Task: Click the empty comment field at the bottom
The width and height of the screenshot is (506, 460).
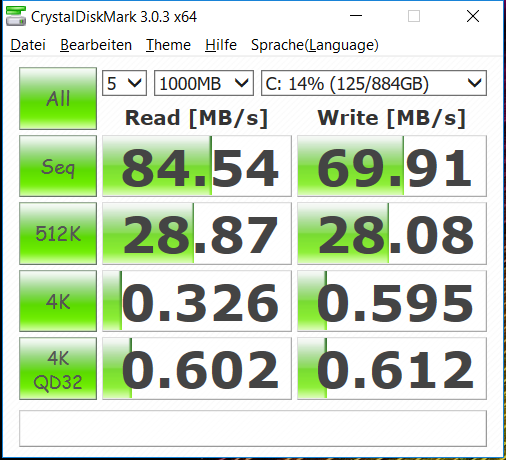Action: click(253, 429)
